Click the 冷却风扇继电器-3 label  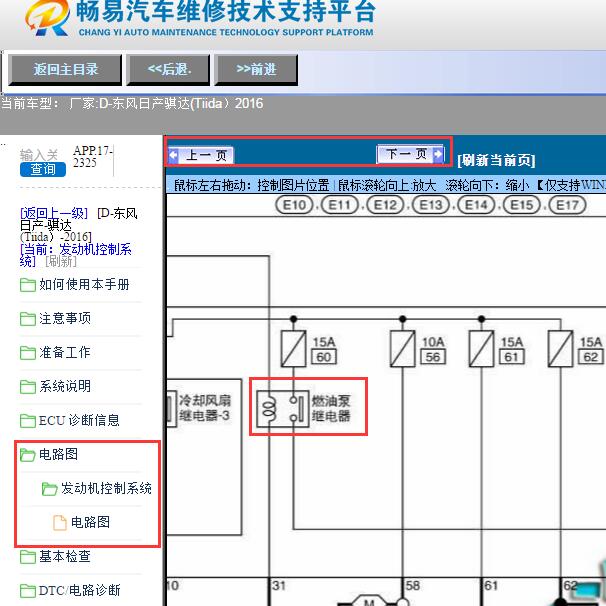pyautogui.click(x=204, y=408)
